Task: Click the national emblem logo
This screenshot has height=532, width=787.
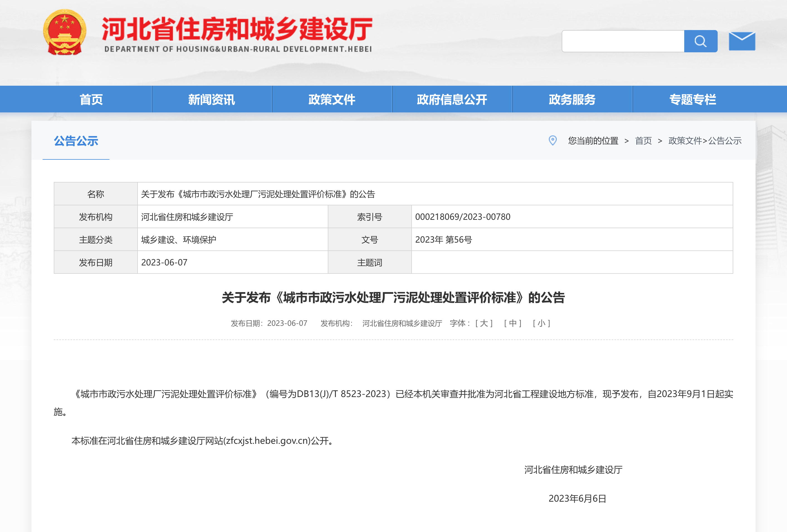Action: coord(64,32)
